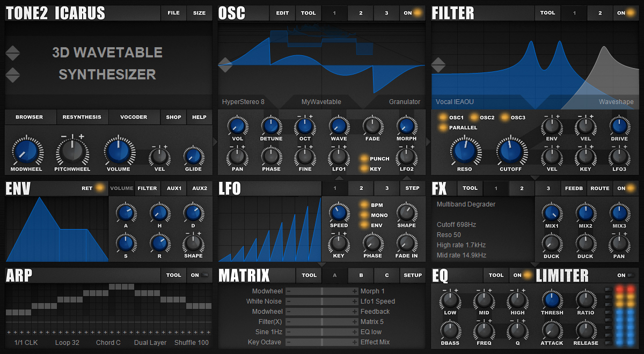Viewport: 644px width, 354px height.
Task: Open the FILE menu
Action: 173,13
